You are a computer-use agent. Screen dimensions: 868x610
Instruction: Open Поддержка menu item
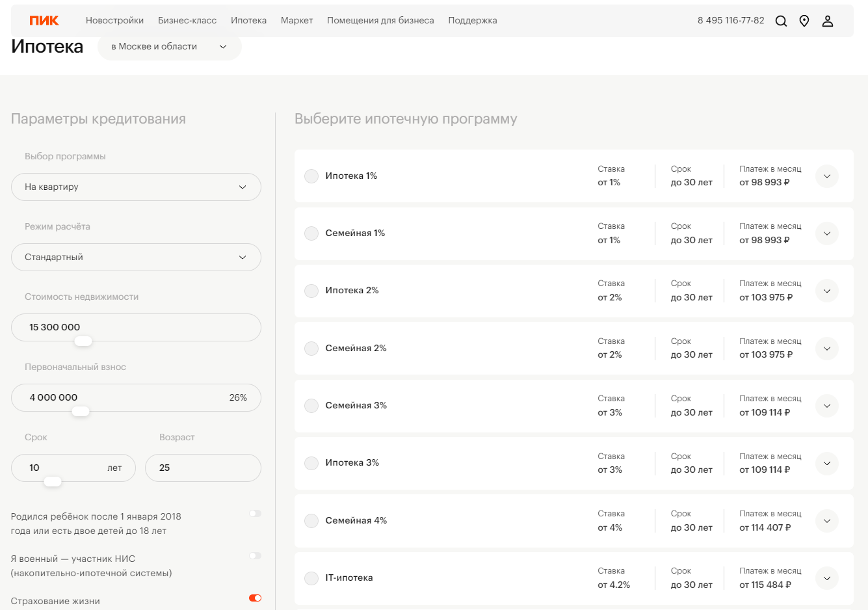(473, 20)
